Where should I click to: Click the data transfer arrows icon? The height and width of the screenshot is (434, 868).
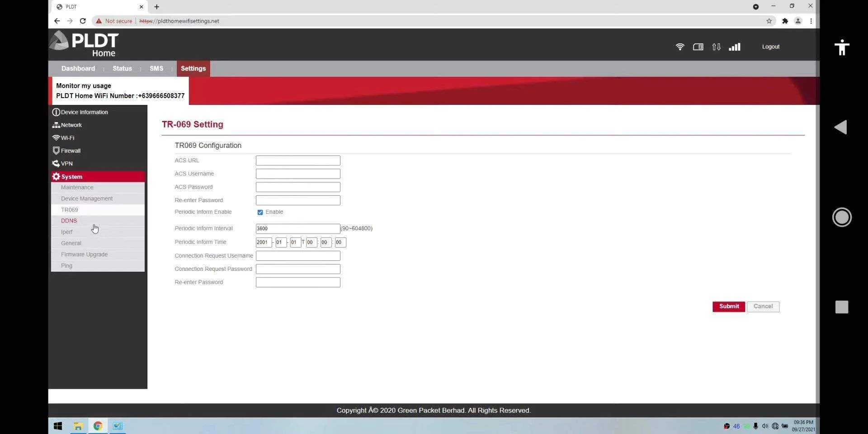[716, 47]
